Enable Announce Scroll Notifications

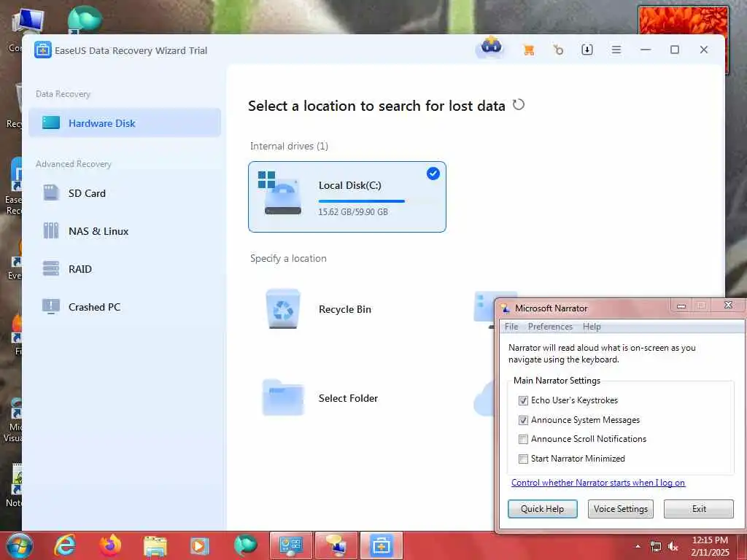[x=523, y=439]
